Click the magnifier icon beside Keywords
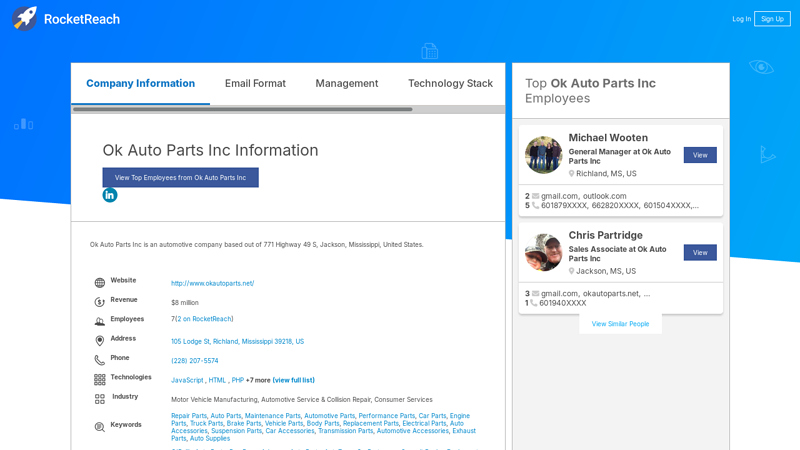The image size is (800, 450). (99, 427)
